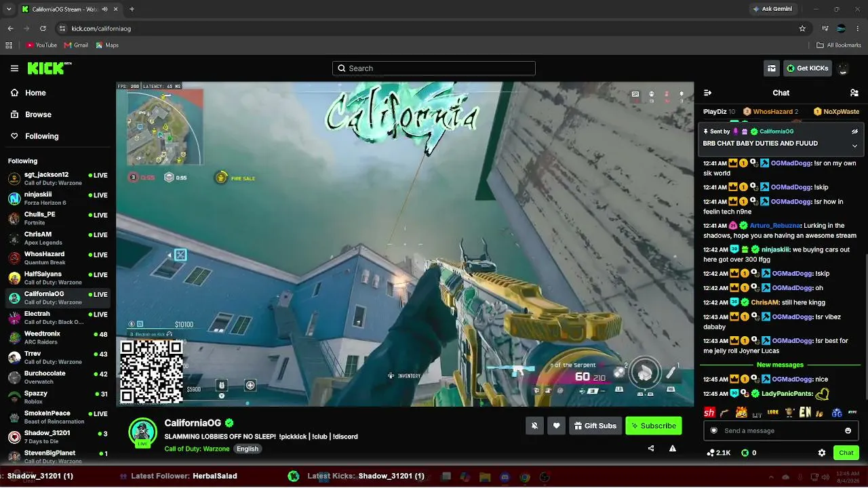Screen dimensions: 868x488
Task: Open the user profile avatar menu
Action: pos(844,68)
